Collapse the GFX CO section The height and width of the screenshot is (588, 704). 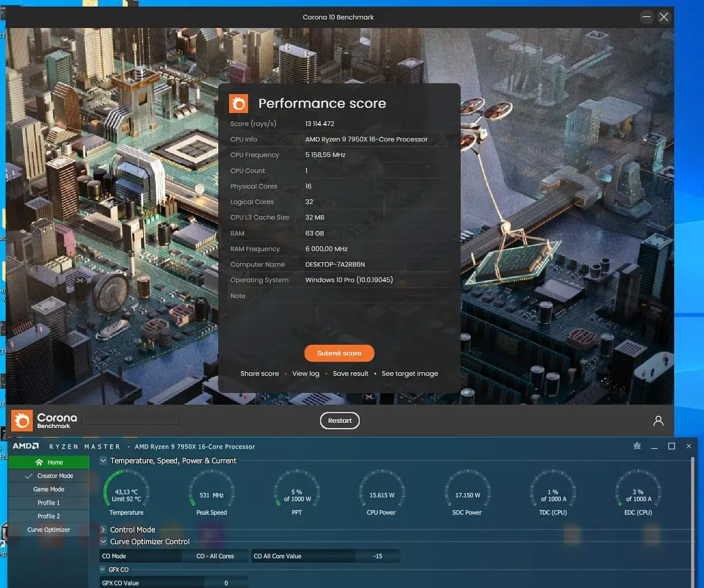[103, 569]
